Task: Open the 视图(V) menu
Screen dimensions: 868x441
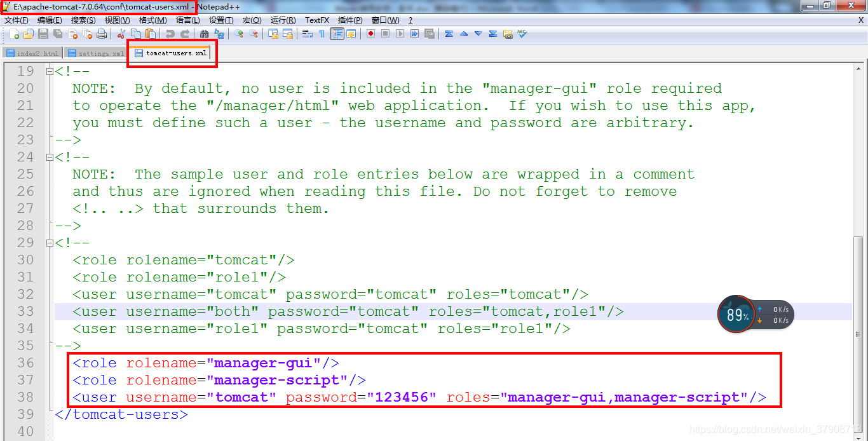Action: point(117,20)
